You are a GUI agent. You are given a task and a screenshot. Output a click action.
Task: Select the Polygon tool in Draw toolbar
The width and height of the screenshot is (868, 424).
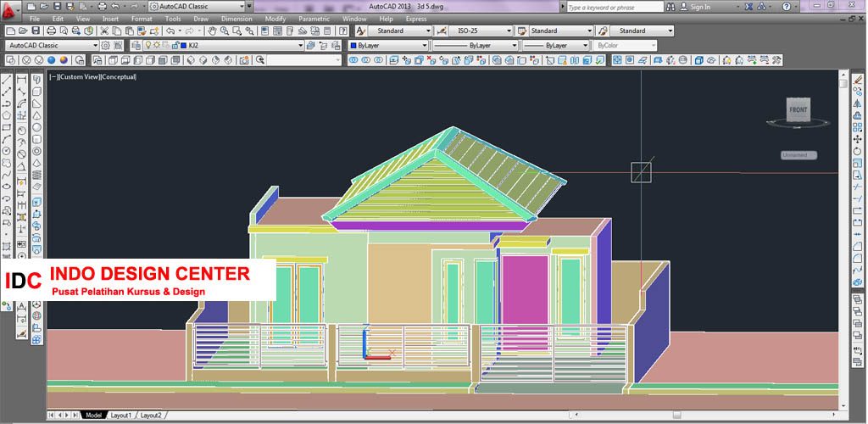pos(7,115)
